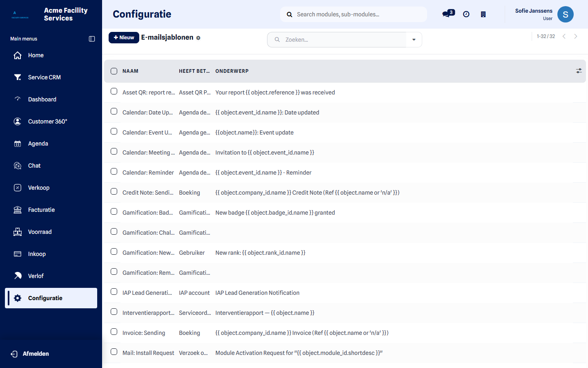The height and width of the screenshot is (368, 588).
Task: Click the Facturatie bank icon
Action: tap(18, 210)
